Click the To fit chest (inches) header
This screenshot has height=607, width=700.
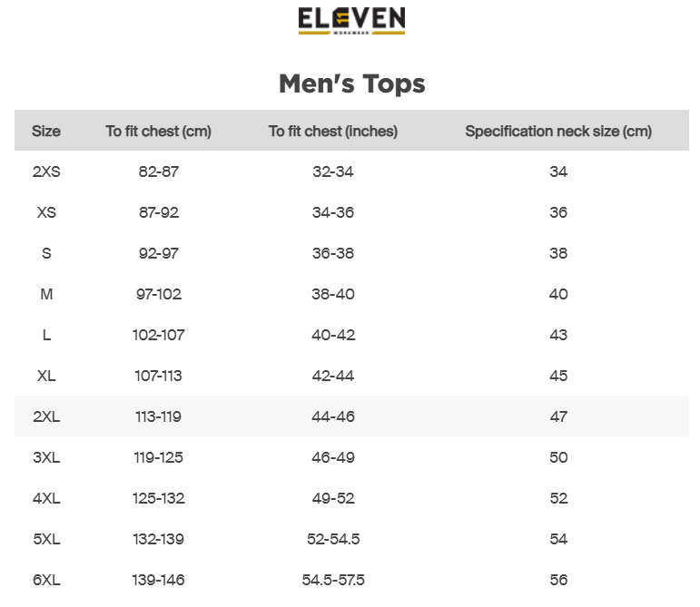tap(333, 131)
